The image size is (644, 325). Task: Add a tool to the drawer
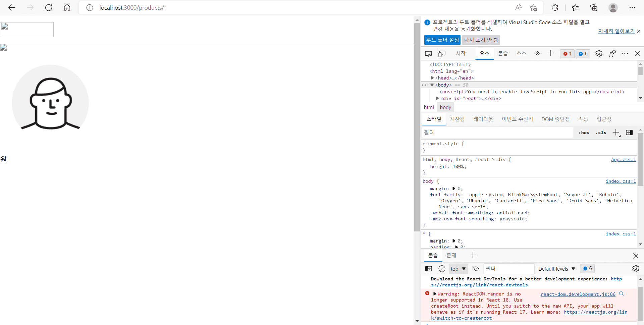(x=473, y=255)
